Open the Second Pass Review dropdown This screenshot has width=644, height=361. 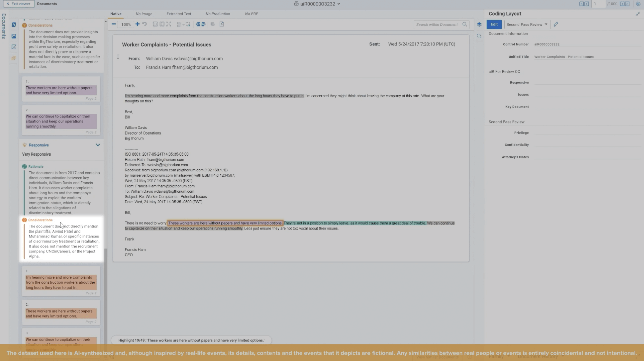coord(527,24)
